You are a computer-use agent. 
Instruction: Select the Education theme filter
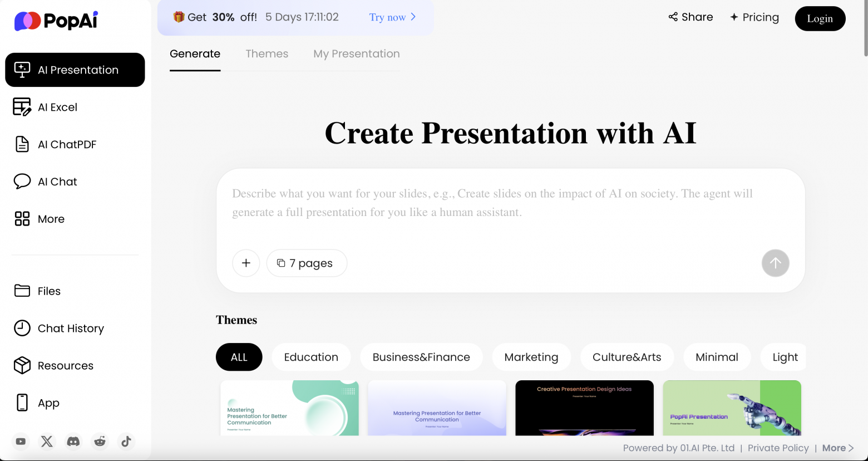click(x=311, y=357)
